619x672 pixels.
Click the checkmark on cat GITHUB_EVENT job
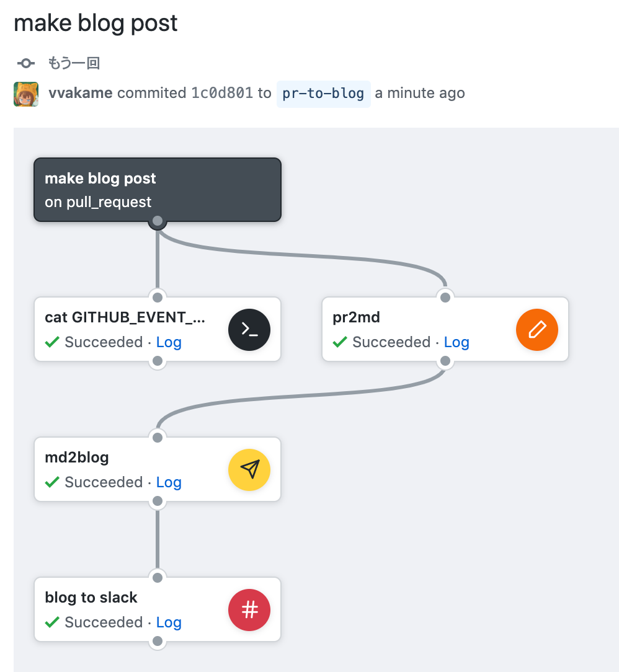coord(51,342)
